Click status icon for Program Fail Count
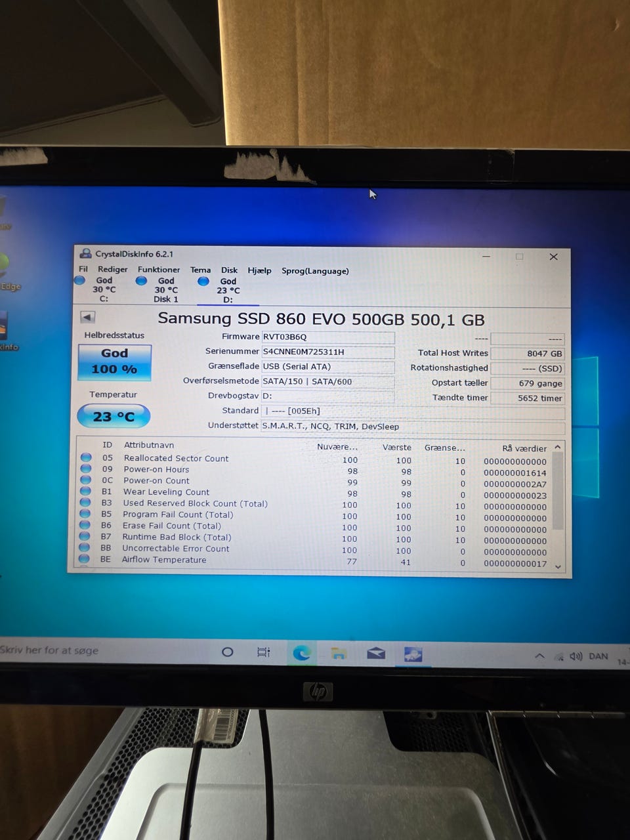 85,514
